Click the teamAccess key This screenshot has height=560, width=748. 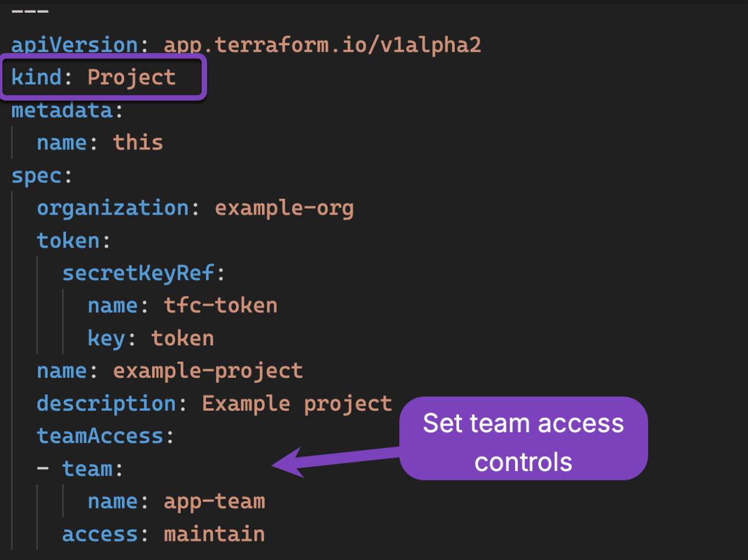pos(100,436)
